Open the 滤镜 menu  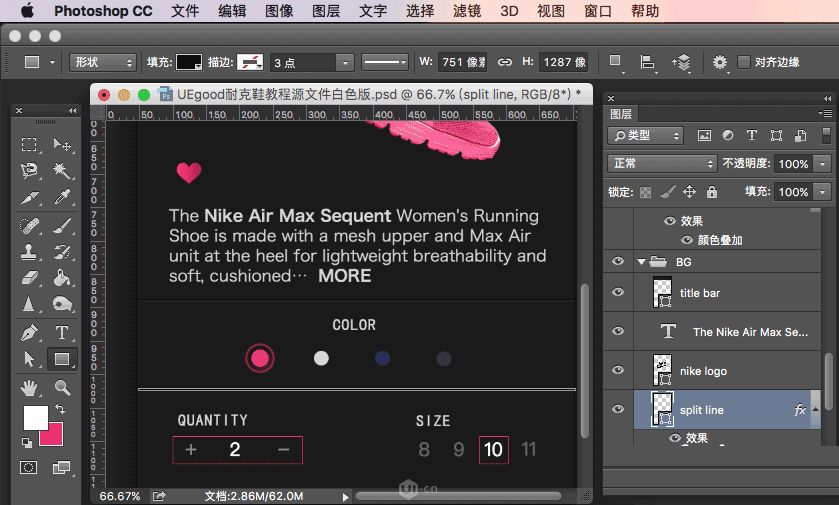pos(467,11)
